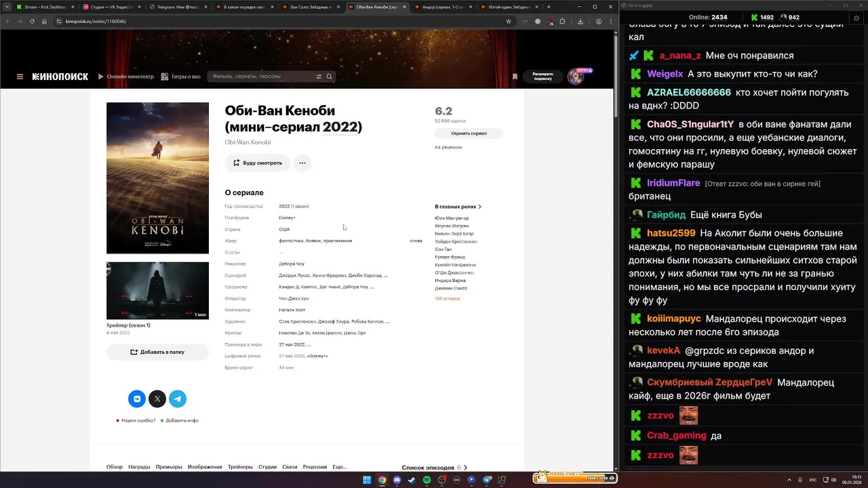Screen dimensions: 868x488
Task: Click the Расширить подписку button
Action: pyautogui.click(x=542, y=77)
